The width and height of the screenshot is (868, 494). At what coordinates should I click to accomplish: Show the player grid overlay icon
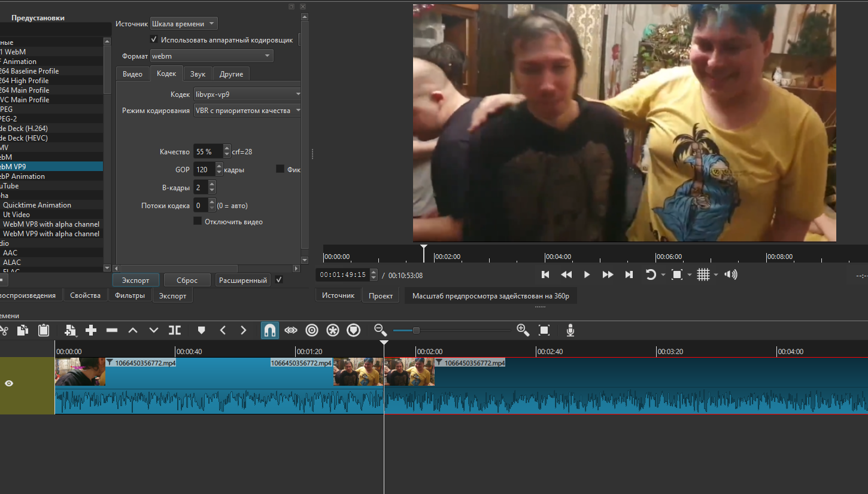coord(703,275)
